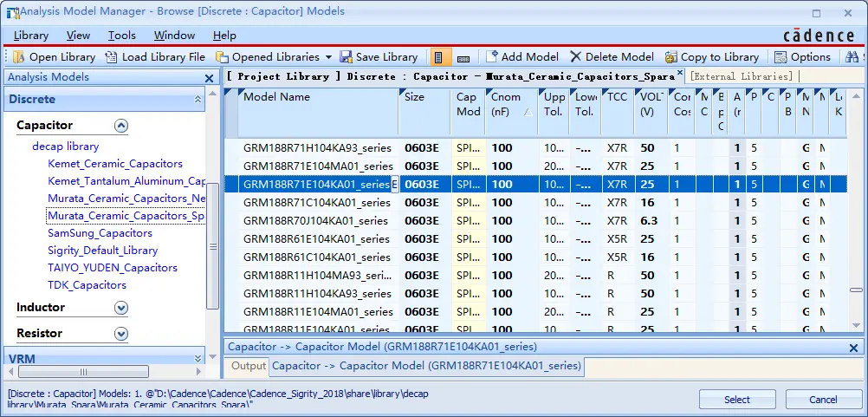The width and height of the screenshot is (868, 417).
Task: Open the View menu
Action: (x=78, y=36)
